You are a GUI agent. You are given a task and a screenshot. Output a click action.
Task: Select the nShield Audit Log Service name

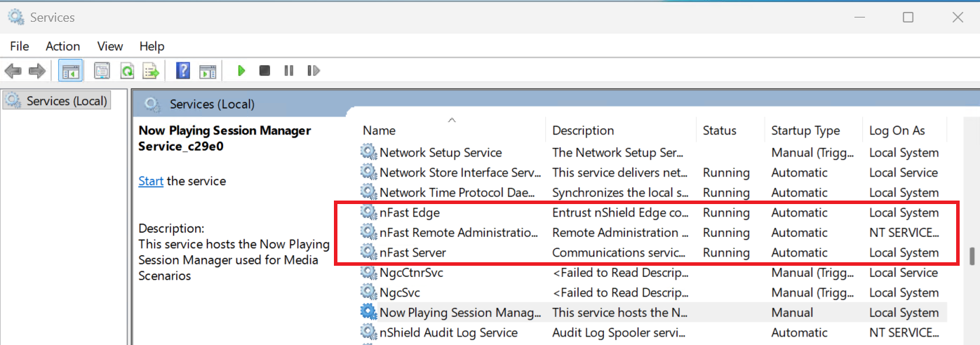click(449, 332)
